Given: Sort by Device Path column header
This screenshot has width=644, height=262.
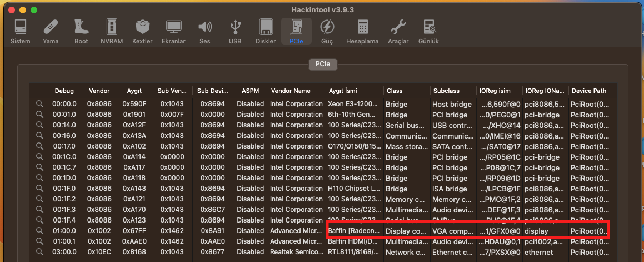Looking at the screenshot, I should 589,91.
